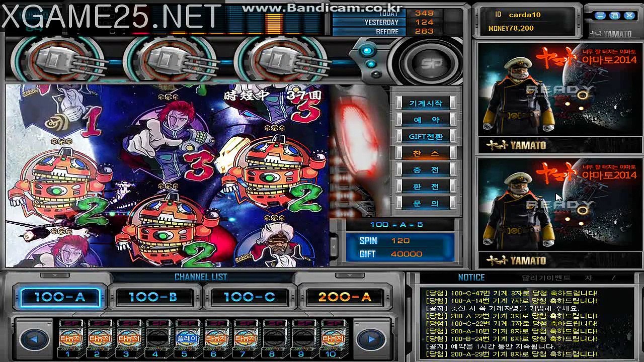Viewport: 644px width, 362px height.
Task: Select empty machine slot number 9
Action: pyautogui.click(x=304, y=338)
